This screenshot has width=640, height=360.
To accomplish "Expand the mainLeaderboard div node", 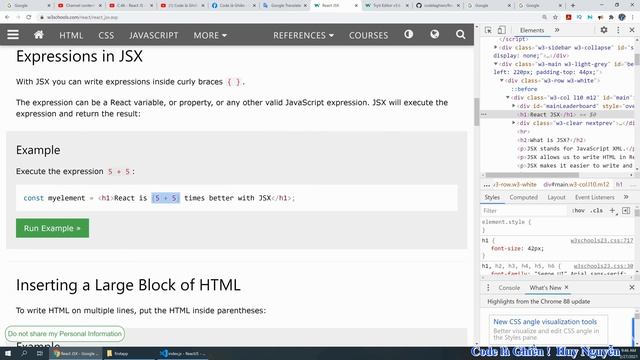I will click(513, 106).
